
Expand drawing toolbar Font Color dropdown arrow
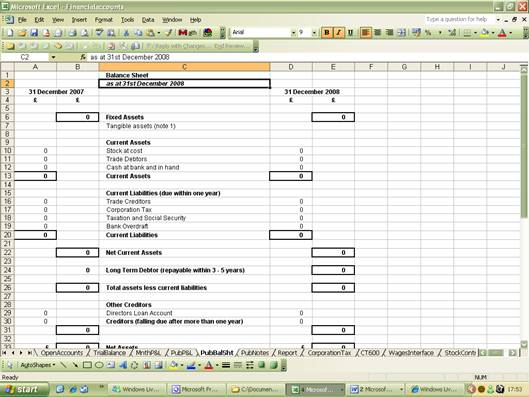tap(217, 365)
